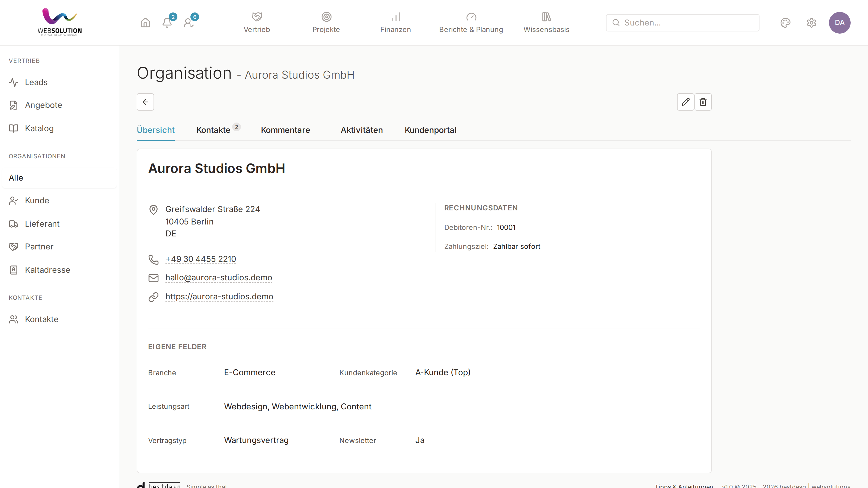Click the Suchen search field
Viewport: 868px width, 488px height.
click(682, 23)
